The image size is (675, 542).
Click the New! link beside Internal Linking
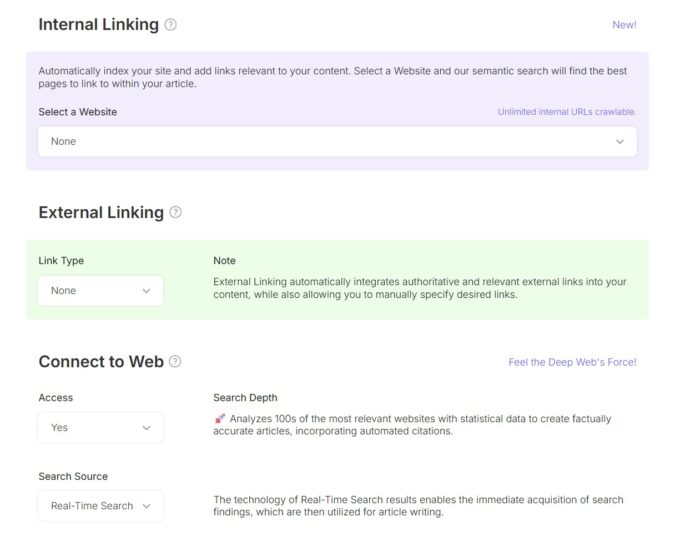coord(624,25)
